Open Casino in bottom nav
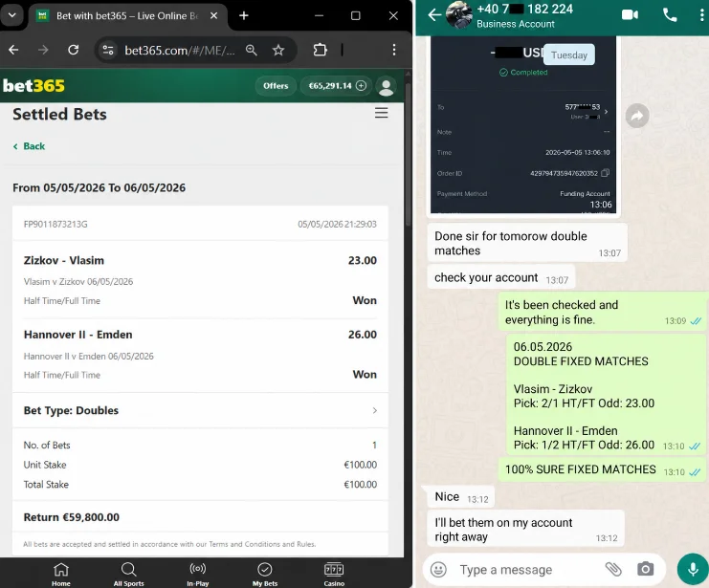Image resolution: width=709 pixels, height=588 pixels. click(334, 574)
